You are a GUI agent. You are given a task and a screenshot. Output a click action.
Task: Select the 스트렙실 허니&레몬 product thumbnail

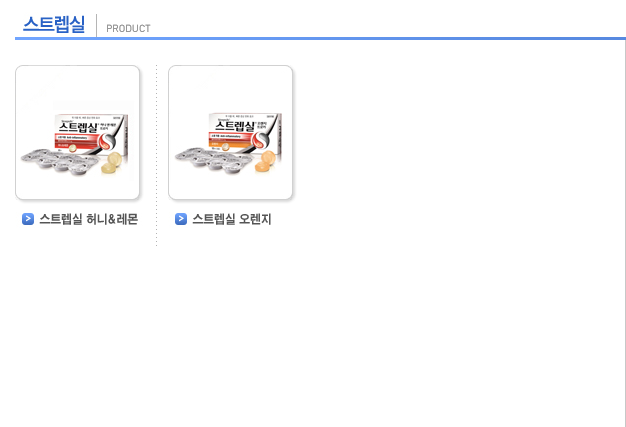(77, 132)
